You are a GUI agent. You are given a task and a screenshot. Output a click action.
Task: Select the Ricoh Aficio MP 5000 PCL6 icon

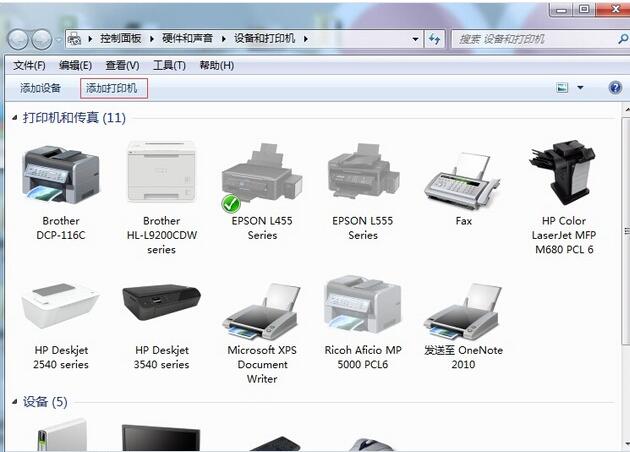[x=363, y=304]
